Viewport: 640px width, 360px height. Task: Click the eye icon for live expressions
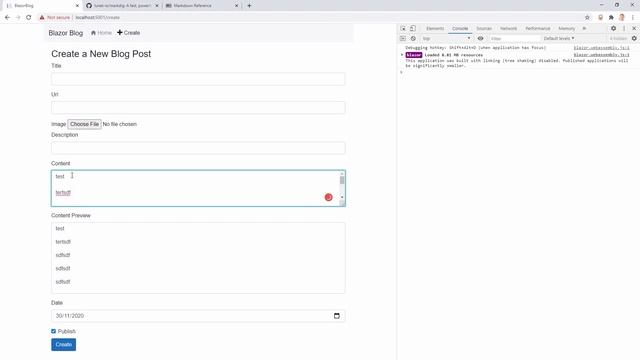[480, 38]
